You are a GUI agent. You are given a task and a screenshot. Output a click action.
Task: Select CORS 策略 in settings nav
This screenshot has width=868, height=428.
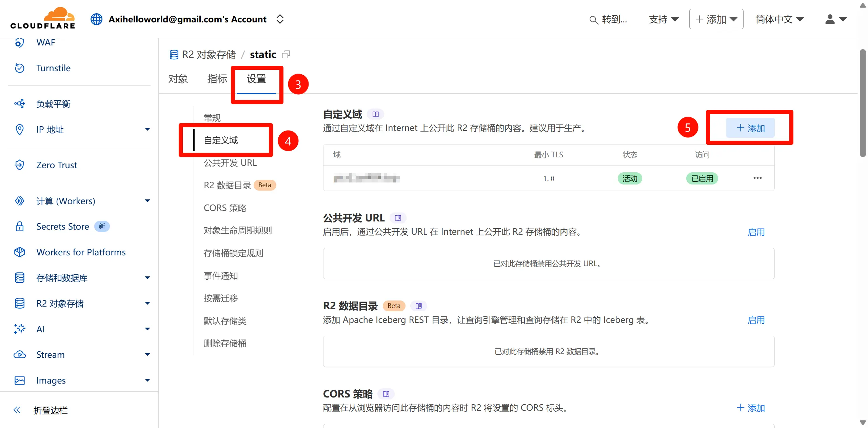pyautogui.click(x=225, y=208)
